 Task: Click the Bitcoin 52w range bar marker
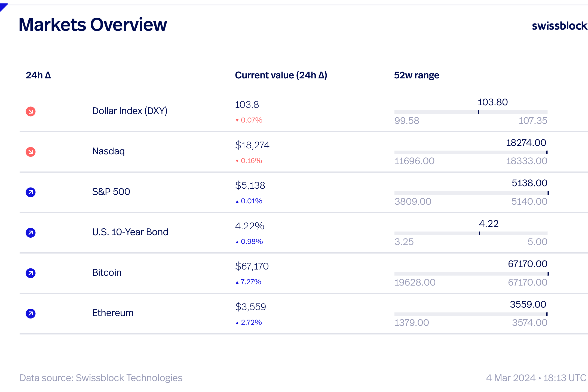coord(548,274)
